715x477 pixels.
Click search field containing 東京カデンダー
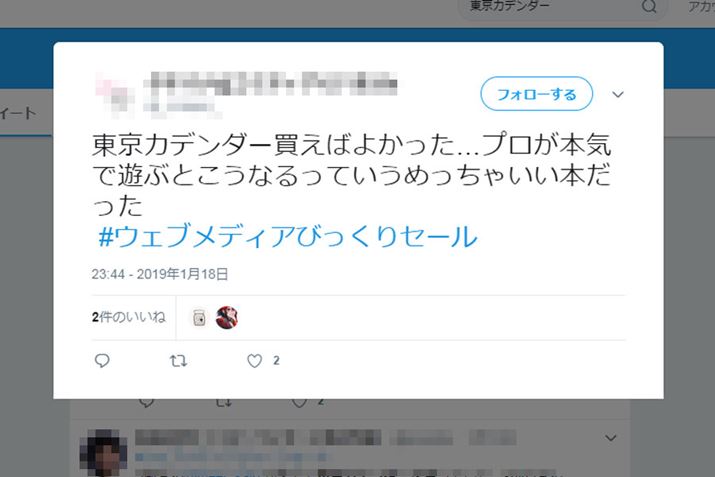pyautogui.click(x=562, y=7)
